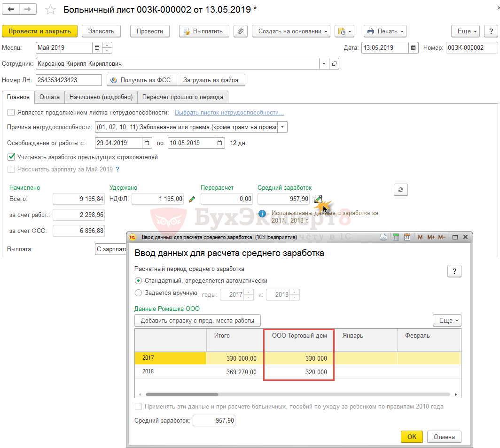Uncheck Учитывать заработок предыдущих страхователей
The image size is (500, 448).
point(11,157)
